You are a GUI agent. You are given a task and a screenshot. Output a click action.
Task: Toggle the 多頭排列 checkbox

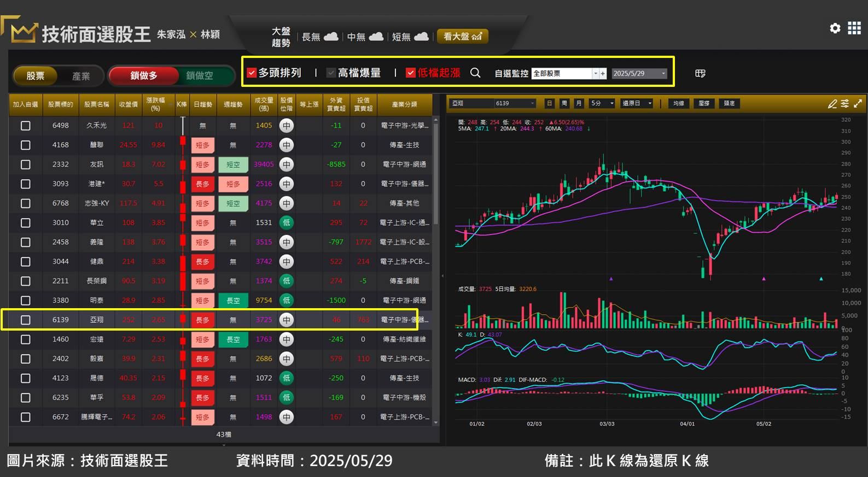click(x=252, y=73)
